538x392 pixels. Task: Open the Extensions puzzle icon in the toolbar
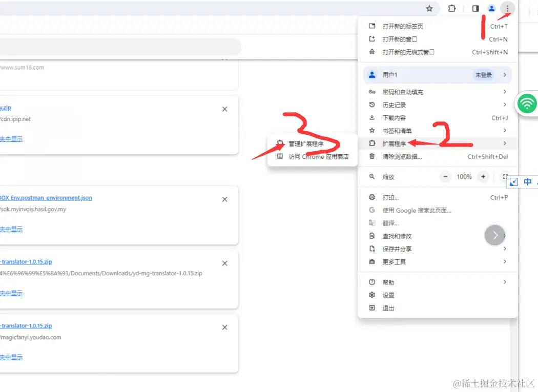(452, 9)
